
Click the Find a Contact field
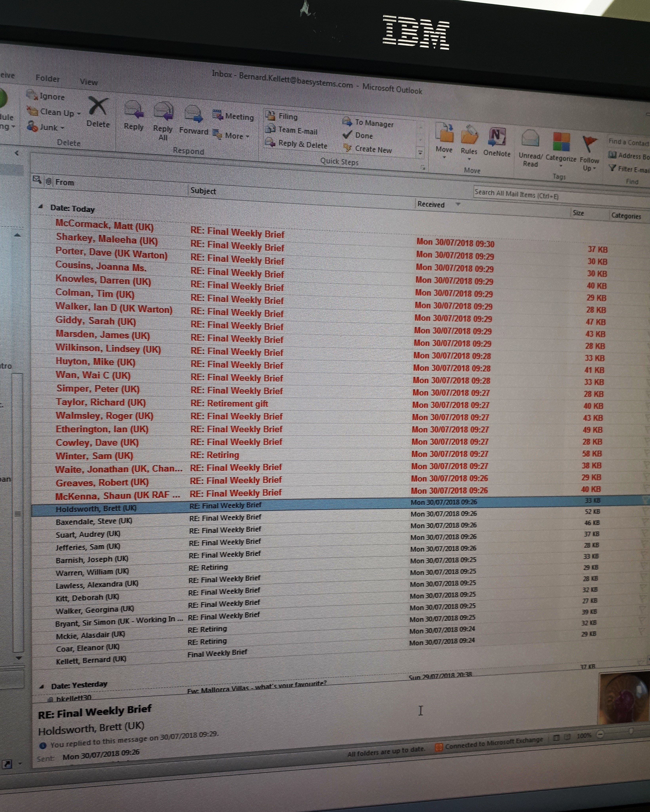point(629,142)
